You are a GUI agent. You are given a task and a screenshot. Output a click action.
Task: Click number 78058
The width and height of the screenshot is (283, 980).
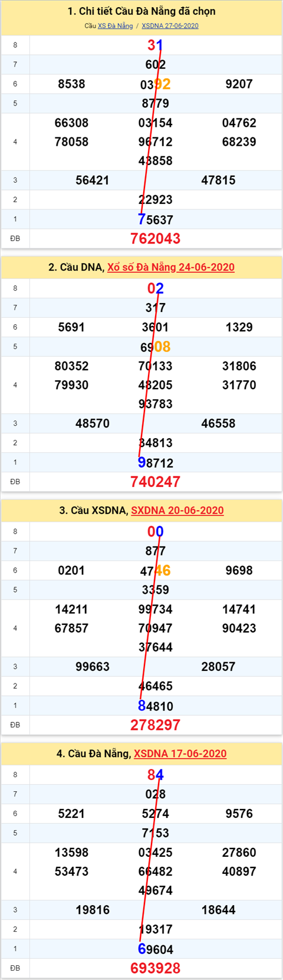71,142
